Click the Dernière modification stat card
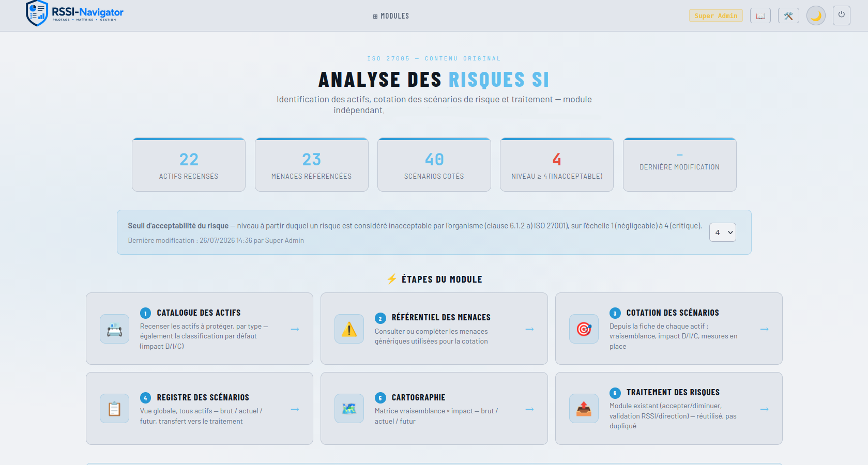Image resolution: width=868 pixels, height=465 pixels. [679, 165]
